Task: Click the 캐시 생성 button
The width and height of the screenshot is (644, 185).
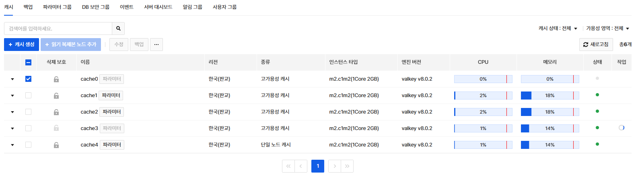Action: coord(21,45)
